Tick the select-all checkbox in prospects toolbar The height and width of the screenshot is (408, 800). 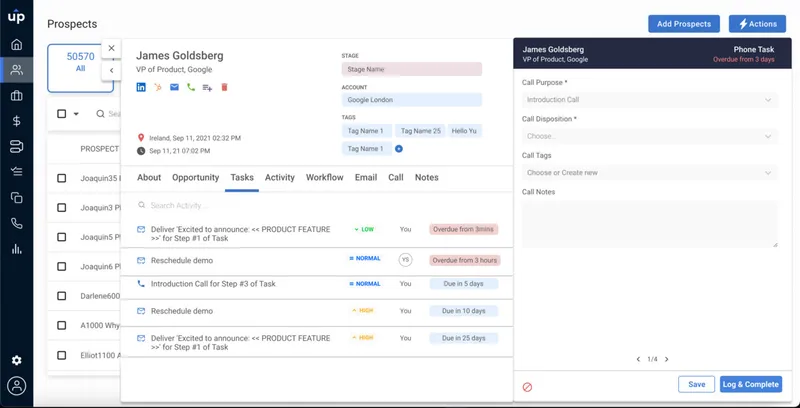click(x=62, y=114)
